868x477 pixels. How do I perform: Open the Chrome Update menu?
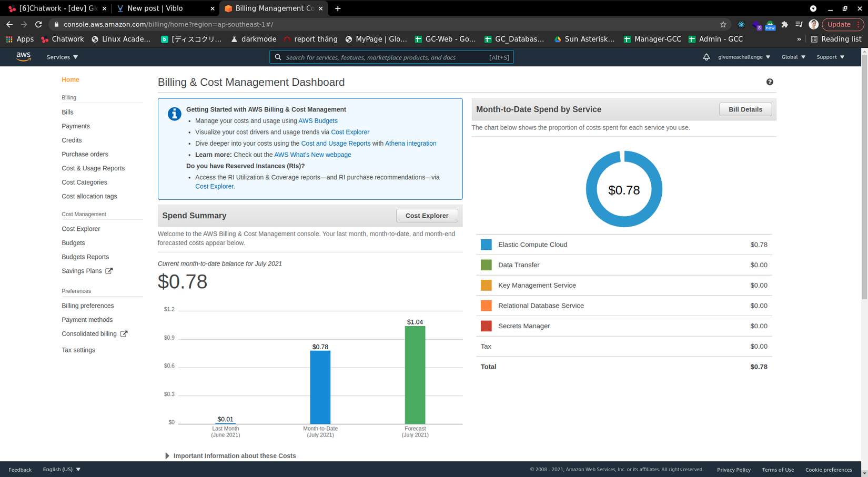coord(842,24)
